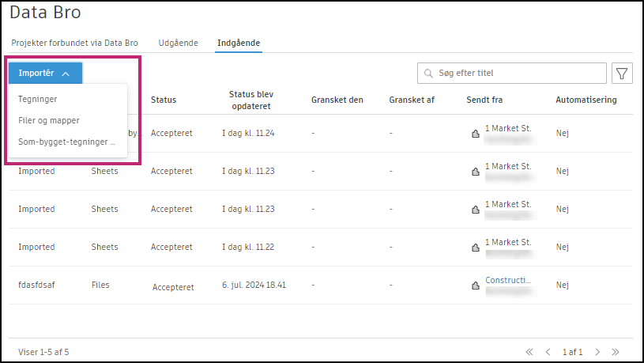The height and width of the screenshot is (363, 644).
Task: Choose Filer og mapper option
Action: pos(49,121)
